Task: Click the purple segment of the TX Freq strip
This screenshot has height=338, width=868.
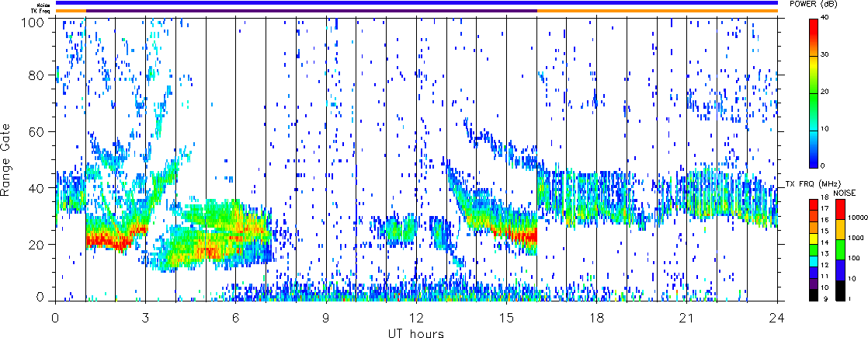Action: [311, 11]
